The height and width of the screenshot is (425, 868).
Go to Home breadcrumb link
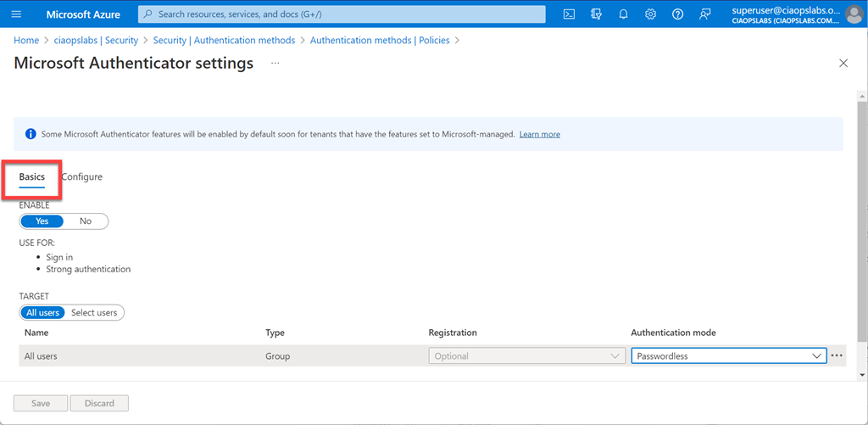pos(26,40)
